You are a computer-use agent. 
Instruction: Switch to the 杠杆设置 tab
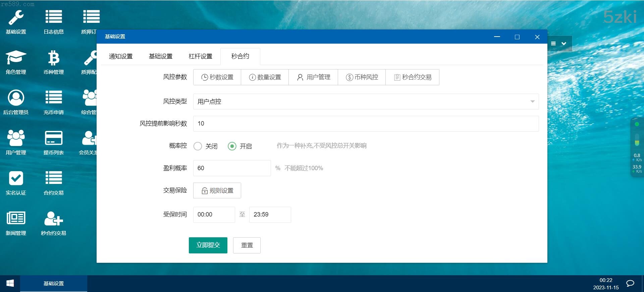tap(200, 56)
